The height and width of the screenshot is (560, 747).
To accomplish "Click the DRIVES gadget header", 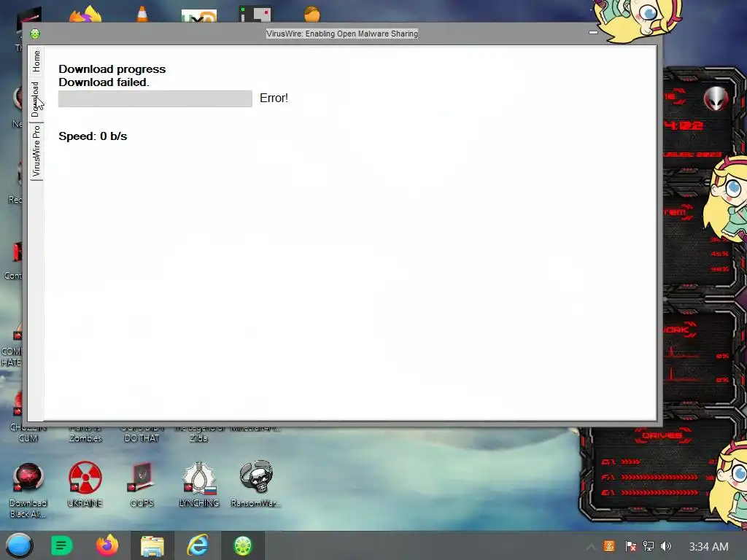I will 662,435.
